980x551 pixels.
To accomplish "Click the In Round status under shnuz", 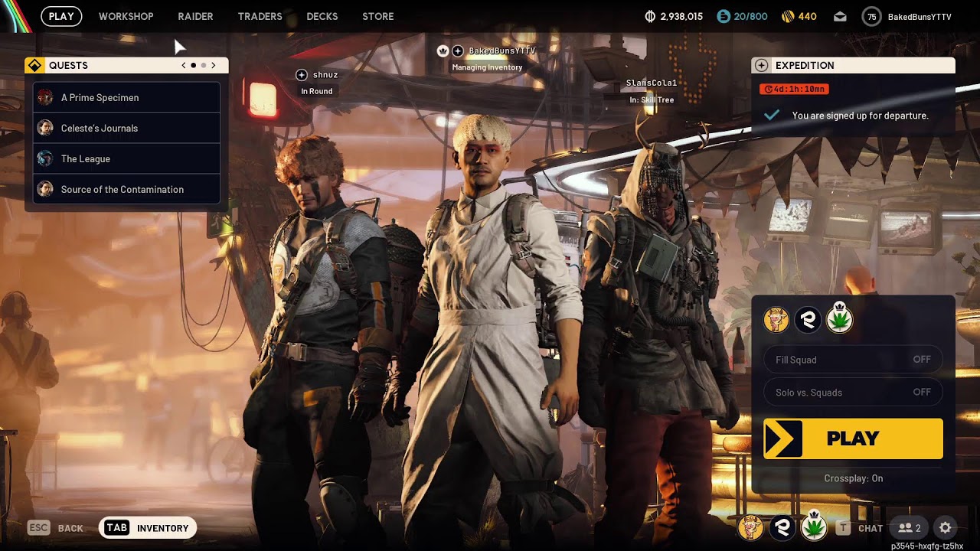I will coord(317,91).
